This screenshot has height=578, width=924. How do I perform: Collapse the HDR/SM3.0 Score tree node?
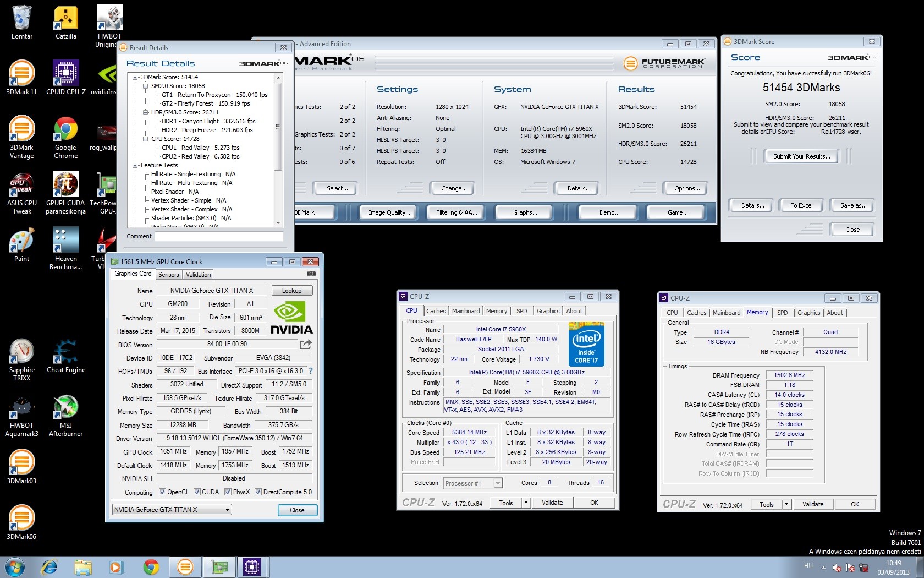point(146,112)
